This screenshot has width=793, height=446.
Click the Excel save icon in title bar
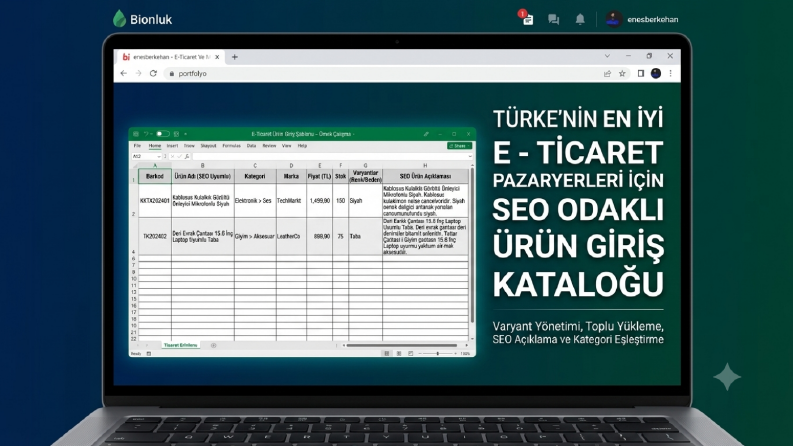136,134
